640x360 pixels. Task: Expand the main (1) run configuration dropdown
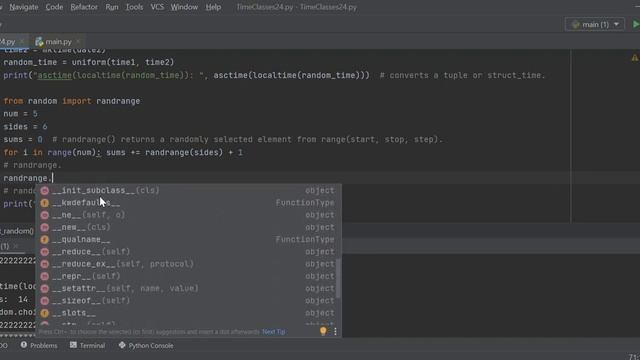point(595,24)
